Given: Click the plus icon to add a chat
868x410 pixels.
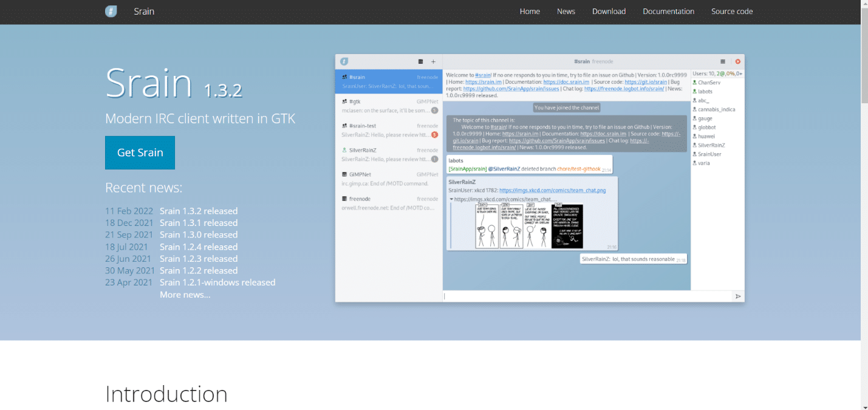Looking at the screenshot, I should (433, 61).
